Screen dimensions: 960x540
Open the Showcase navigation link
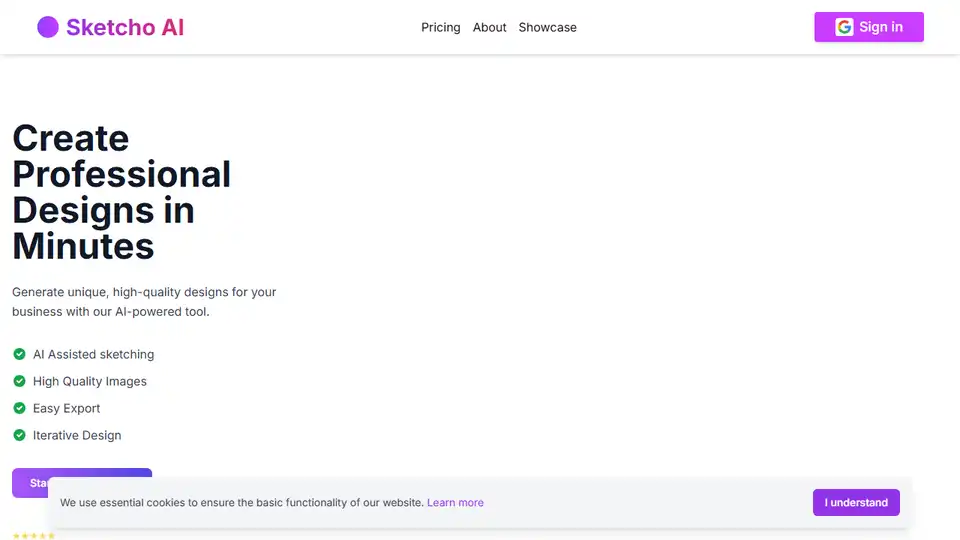547,27
